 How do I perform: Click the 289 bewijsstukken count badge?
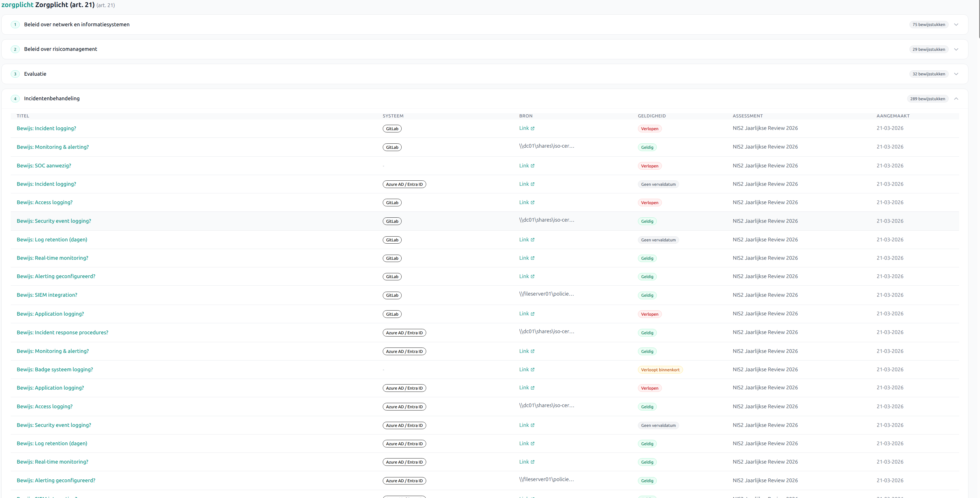(927, 99)
